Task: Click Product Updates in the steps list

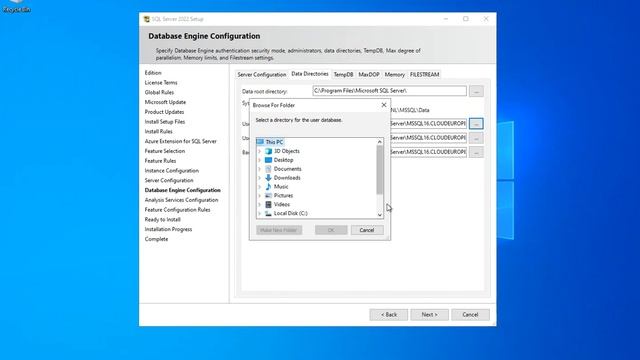Action: (164, 112)
